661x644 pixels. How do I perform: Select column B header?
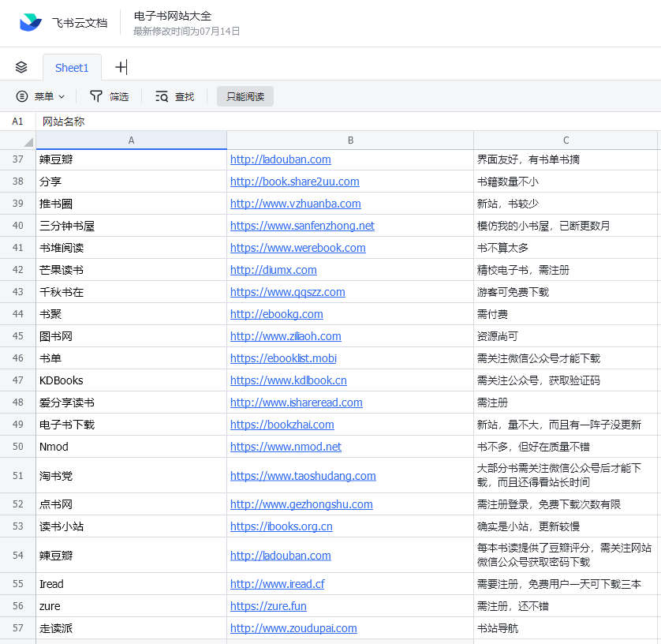(x=350, y=140)
